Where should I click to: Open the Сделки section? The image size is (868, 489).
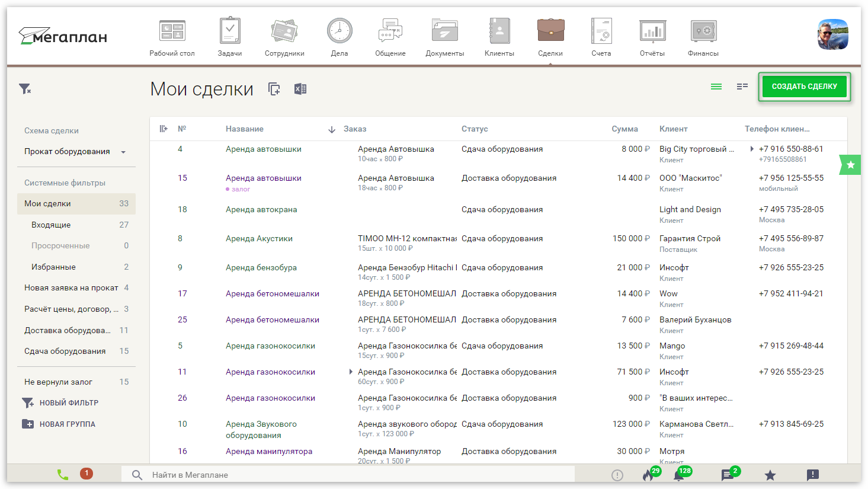point(550,38)
